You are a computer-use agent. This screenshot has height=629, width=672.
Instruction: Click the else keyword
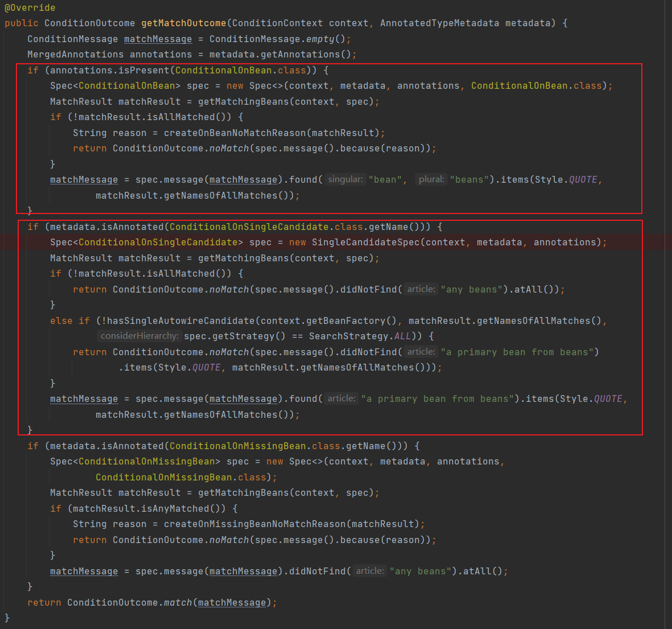(x=61, y=320)
